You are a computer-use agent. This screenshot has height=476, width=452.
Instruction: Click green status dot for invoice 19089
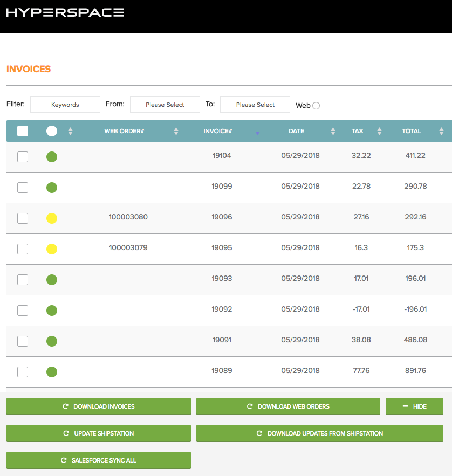[x=52, y=372]
